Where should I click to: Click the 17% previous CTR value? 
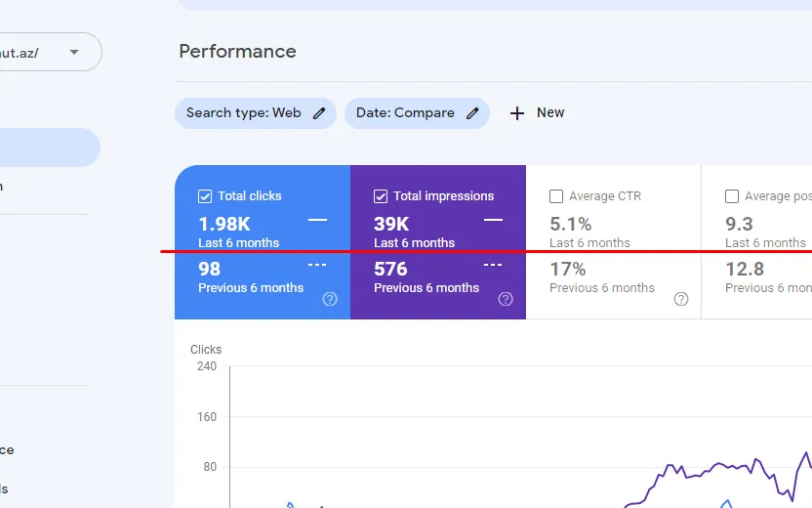click(x=568, y=269)
